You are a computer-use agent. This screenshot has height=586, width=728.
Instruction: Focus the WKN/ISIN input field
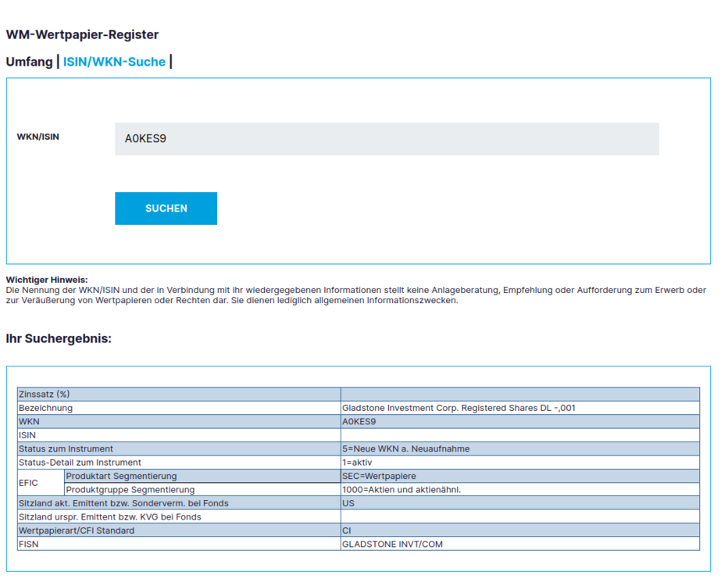387,139
